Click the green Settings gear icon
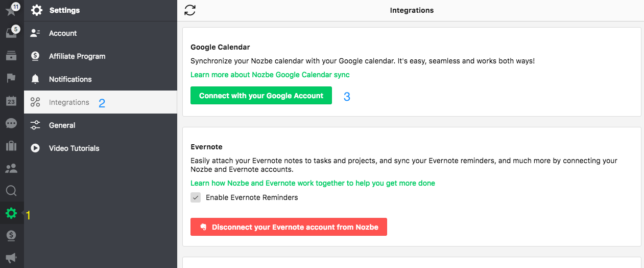Screen dimensions: 644x268 pos(11,213)
